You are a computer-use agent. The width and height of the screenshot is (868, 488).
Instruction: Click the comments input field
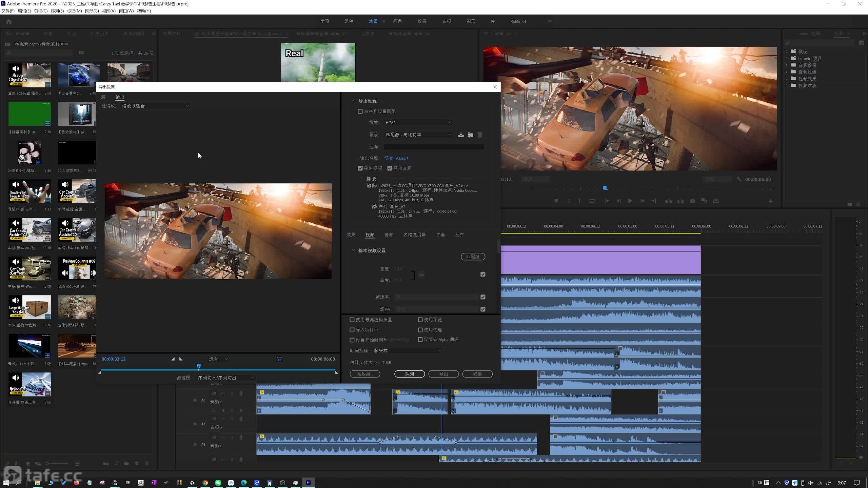pyautogui.click(x=434, y=147)
